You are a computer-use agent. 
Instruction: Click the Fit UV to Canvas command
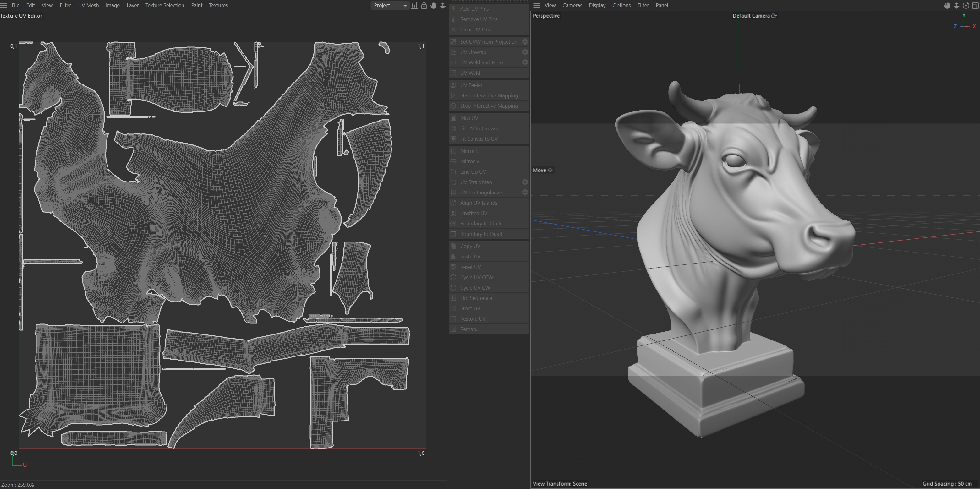coord(479,128)
